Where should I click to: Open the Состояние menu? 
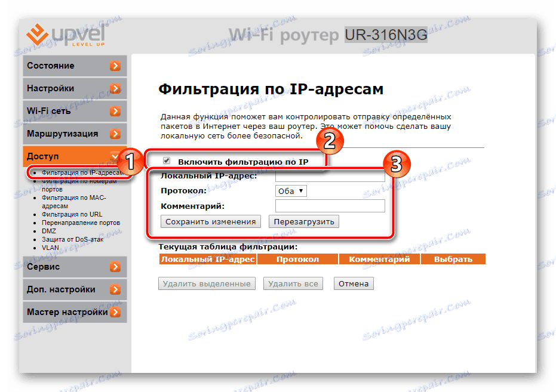(x=75, y=66)
